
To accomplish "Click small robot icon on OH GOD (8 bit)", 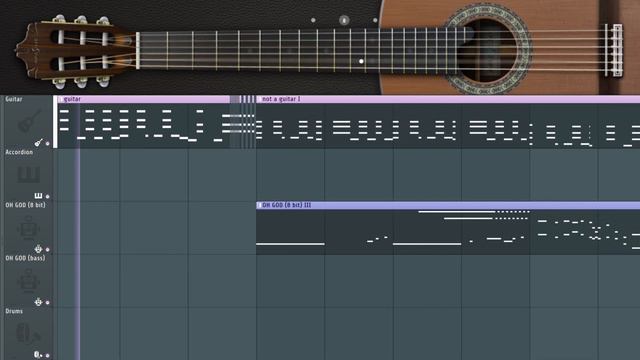I will [x=38, y=249].
